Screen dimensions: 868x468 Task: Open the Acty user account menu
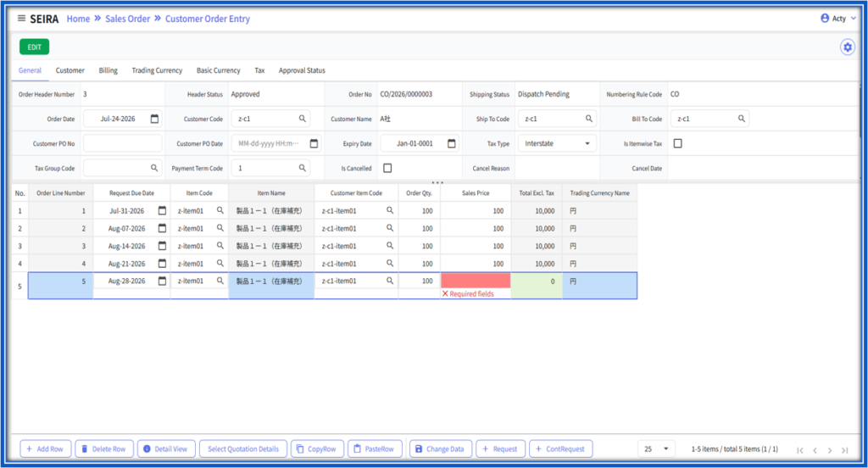pyautogui.click(x=838, y=19)
